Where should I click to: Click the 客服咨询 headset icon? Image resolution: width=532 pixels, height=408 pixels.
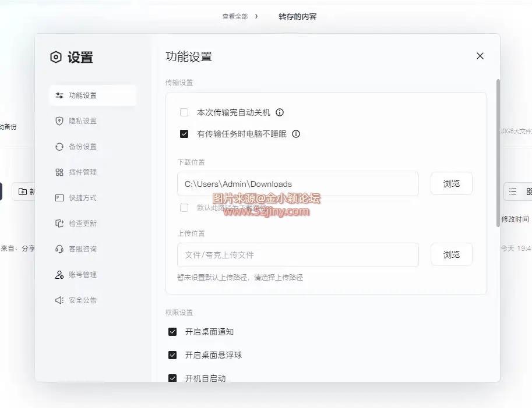coord(59,249)
